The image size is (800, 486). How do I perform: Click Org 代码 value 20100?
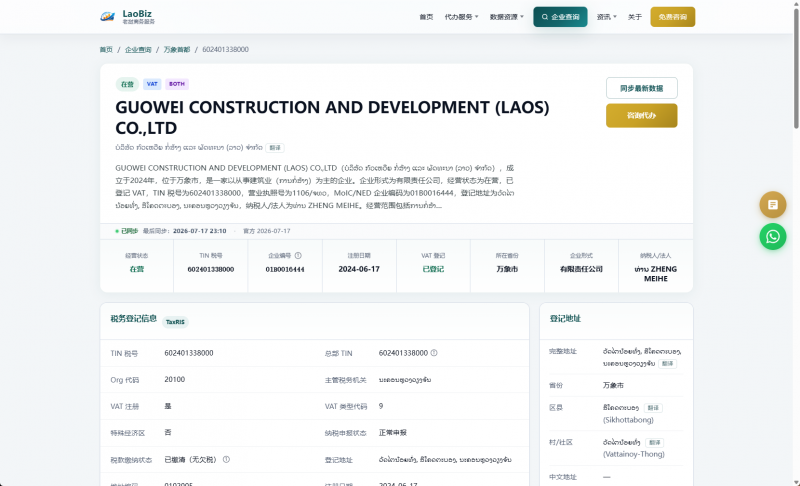174,379
